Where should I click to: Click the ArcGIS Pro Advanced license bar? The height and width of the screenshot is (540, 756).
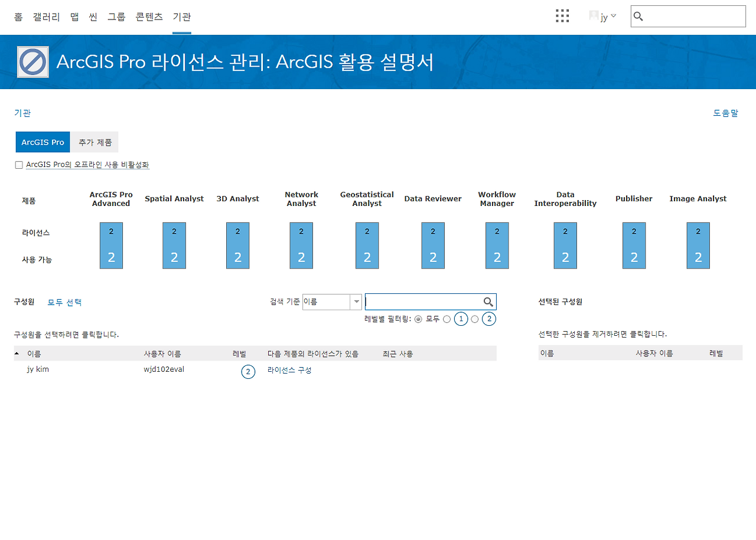(111, 246)
